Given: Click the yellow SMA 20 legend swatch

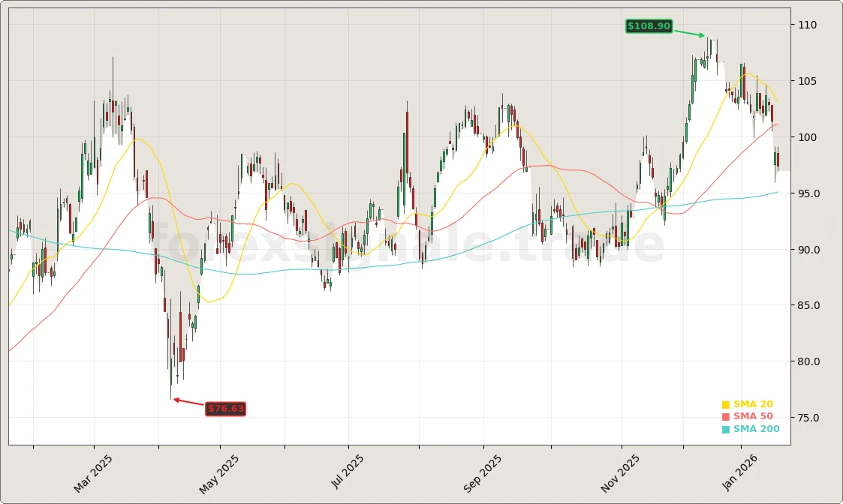Looking at the screenshot, I should pyautogui.click(x=726, y=405).
